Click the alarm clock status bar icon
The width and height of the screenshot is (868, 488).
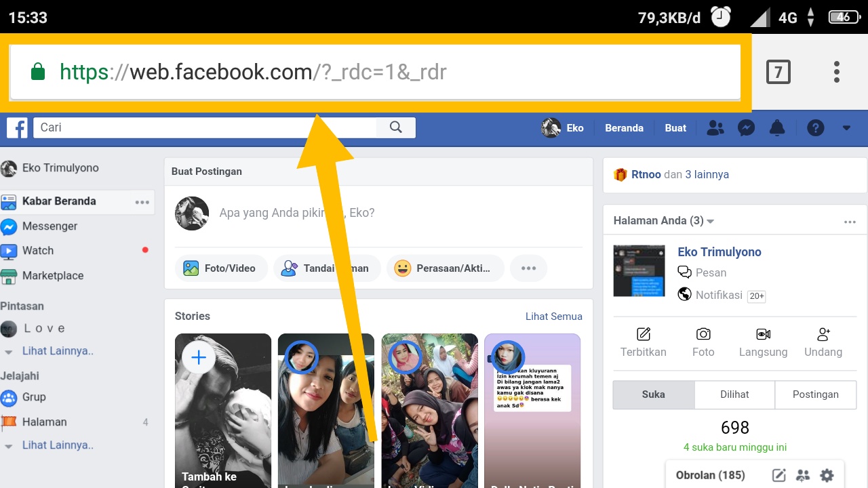pyautogui.click(x=721, y=16)
